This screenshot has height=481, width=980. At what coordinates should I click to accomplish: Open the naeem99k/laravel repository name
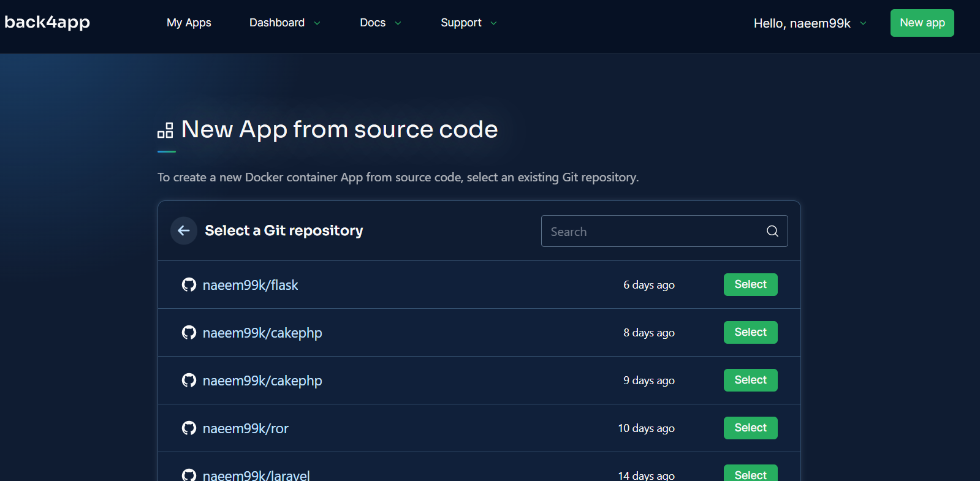tap(256, 475)
